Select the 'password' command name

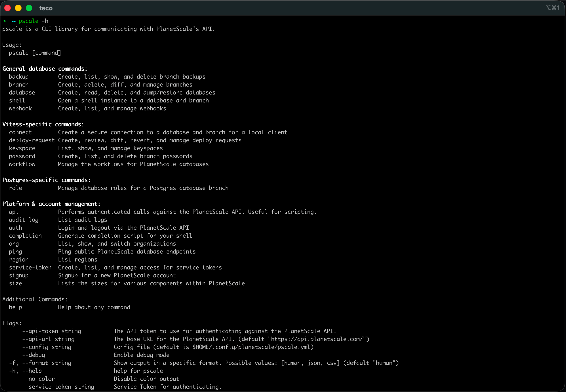click(x=22, y=156)
